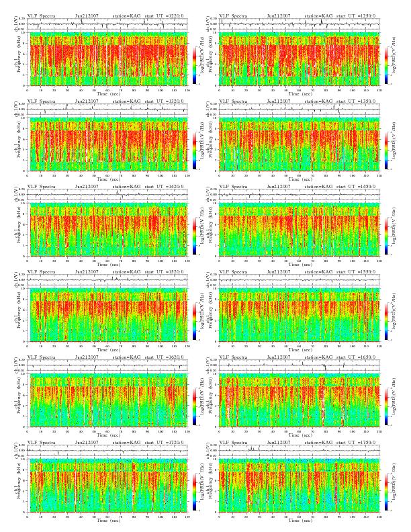411x532 pixels.
Task: Select the 'start UT =1720:0' title text
Action: [x=164, y=443]
